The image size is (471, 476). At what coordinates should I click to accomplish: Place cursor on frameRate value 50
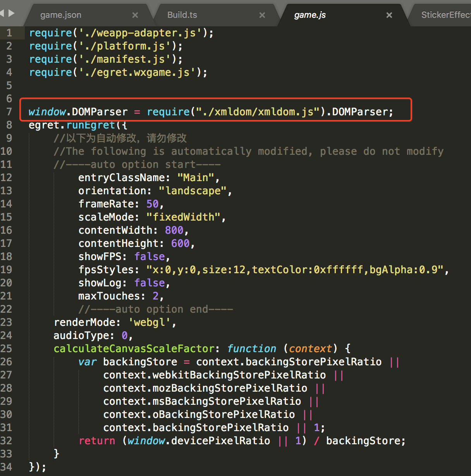click(152, 204)
